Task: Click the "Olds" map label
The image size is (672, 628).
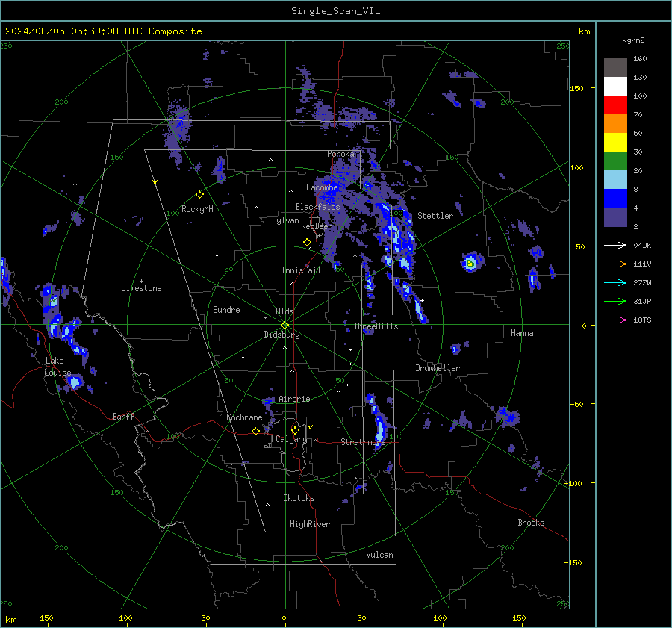Action: 284,311
